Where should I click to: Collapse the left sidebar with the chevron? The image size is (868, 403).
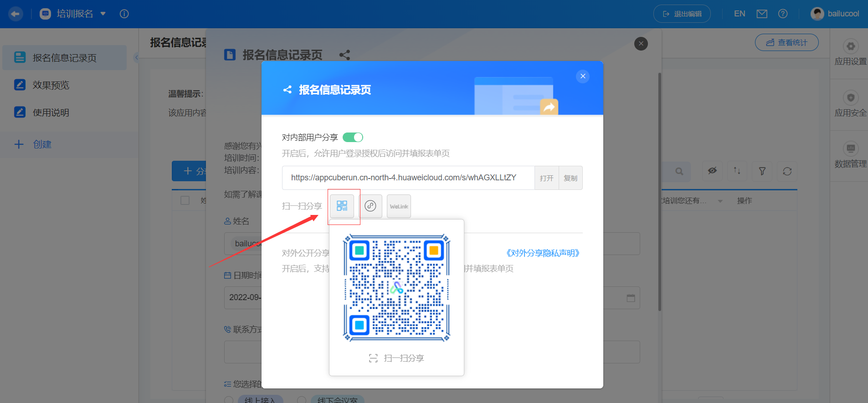136,57
